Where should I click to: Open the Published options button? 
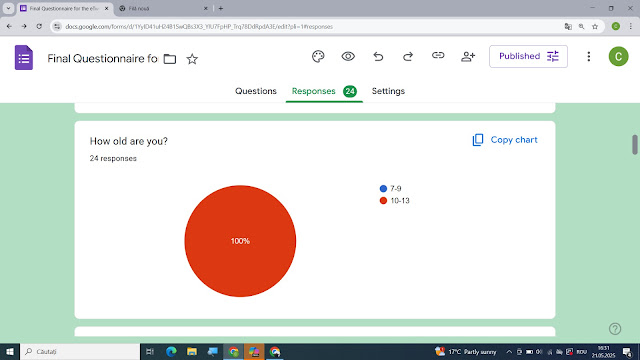click(528, 56)
